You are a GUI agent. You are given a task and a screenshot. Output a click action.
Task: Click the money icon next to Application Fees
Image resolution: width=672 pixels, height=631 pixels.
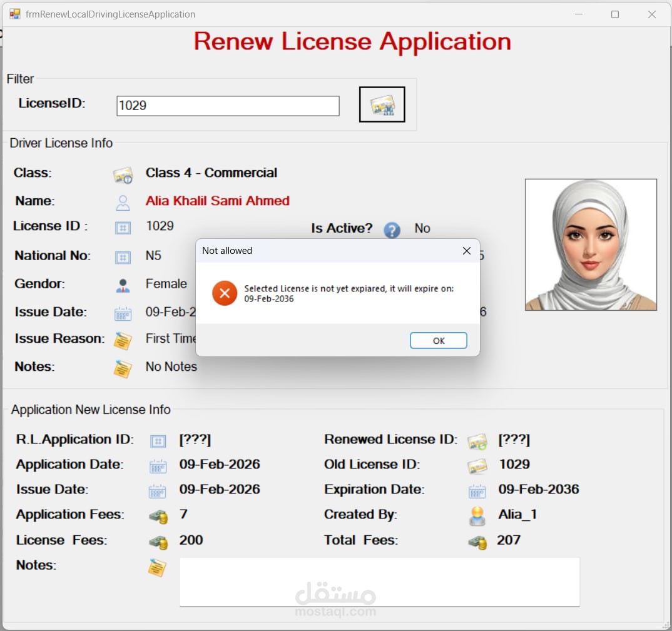pos(158,517)
